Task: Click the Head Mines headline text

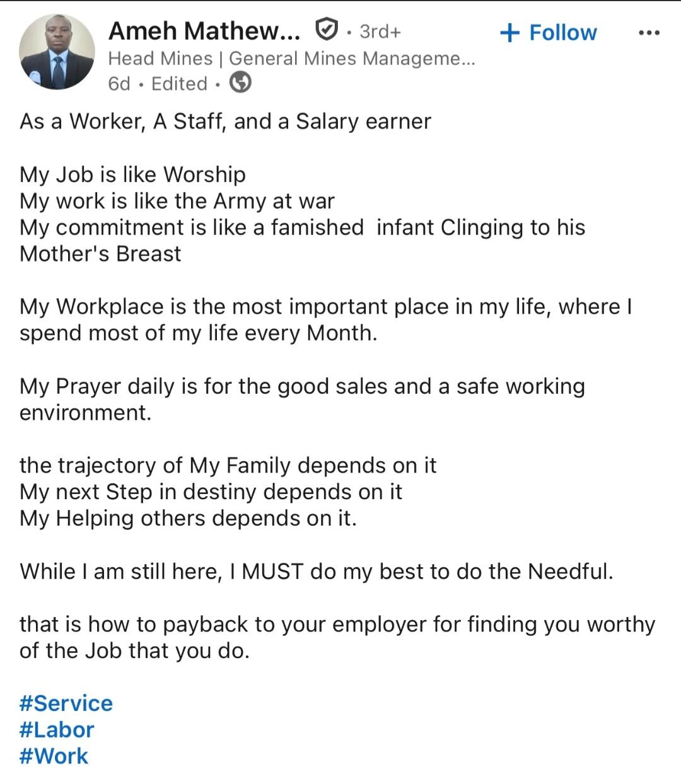Action: click(291, 59)
